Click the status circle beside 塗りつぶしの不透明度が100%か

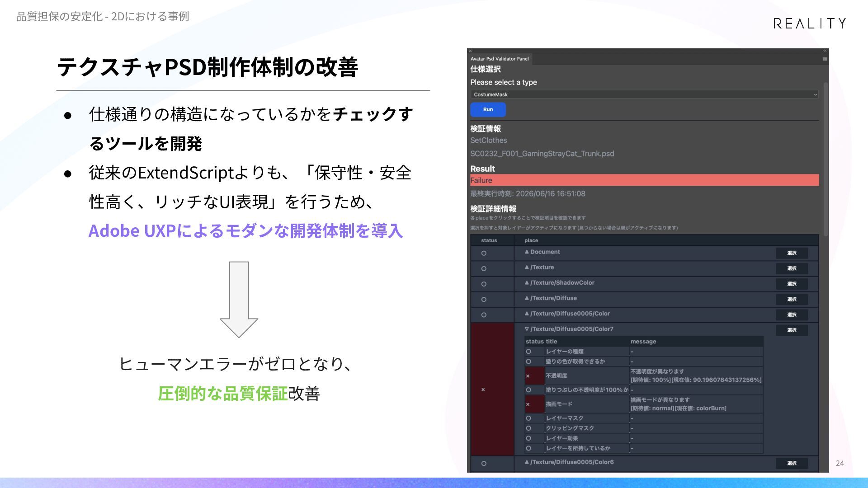pos(528,389)
